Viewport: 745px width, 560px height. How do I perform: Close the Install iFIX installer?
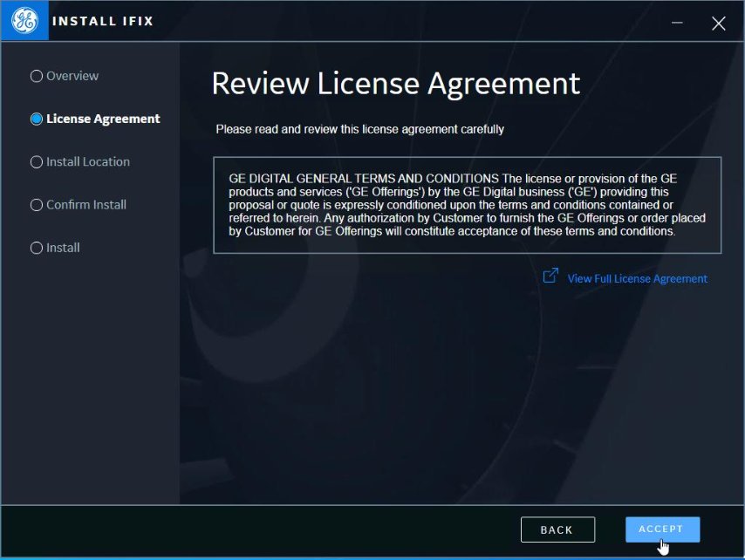pyautogui.click(x=719, y=23)
